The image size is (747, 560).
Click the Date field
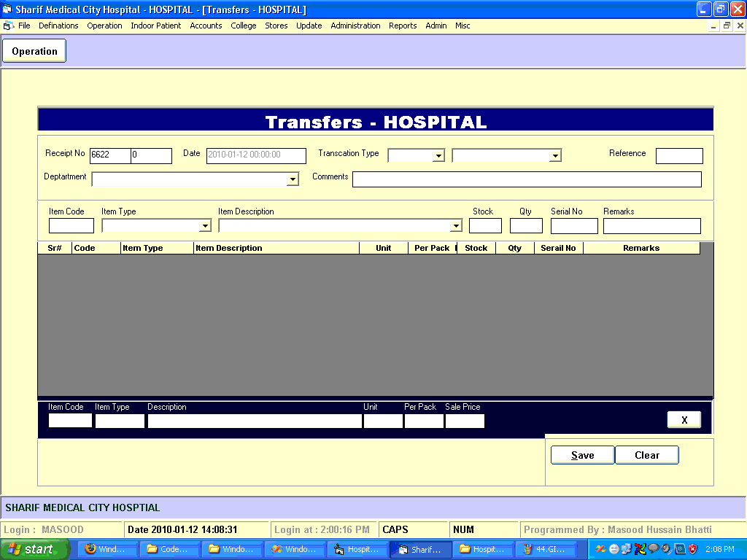tap(256, 155)
